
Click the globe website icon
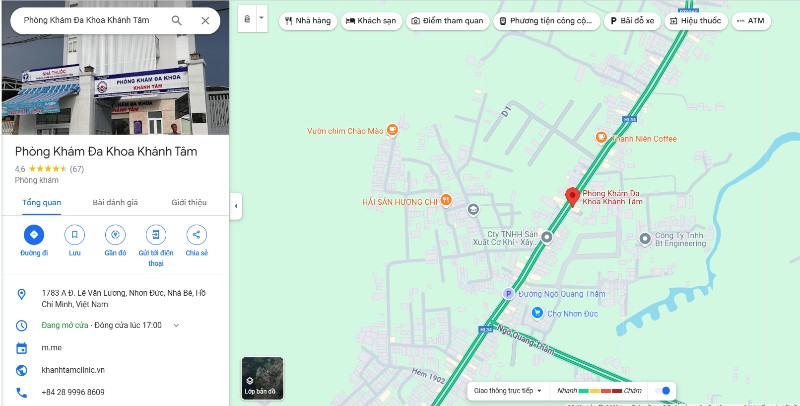(21, 370)
